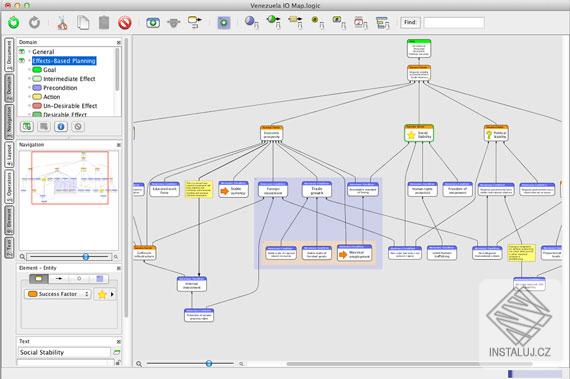Open the star symbol picker arrow

pos(112,294)
